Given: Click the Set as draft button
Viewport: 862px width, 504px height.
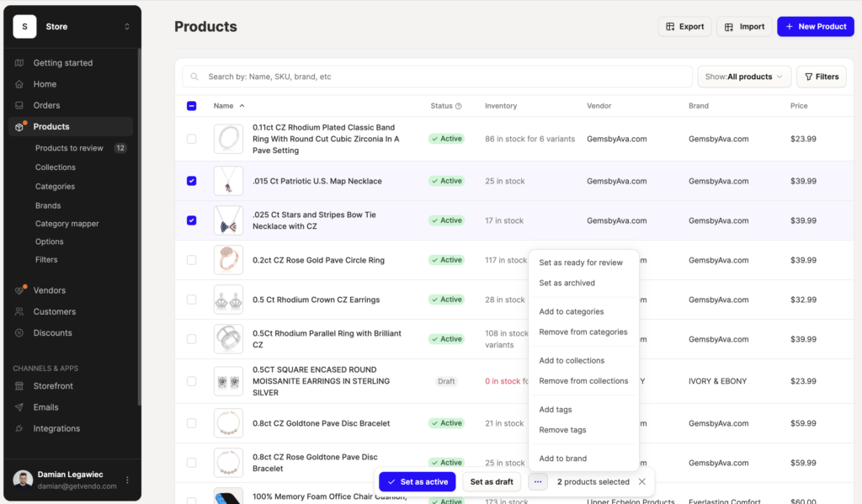Looking at the screenshot, I should 492,481.
